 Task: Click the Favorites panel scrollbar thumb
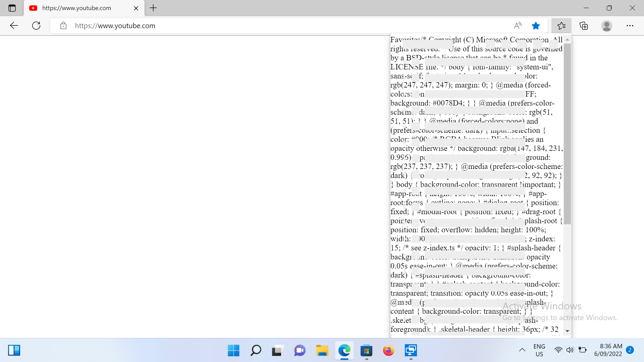click(x=567, y=134)
